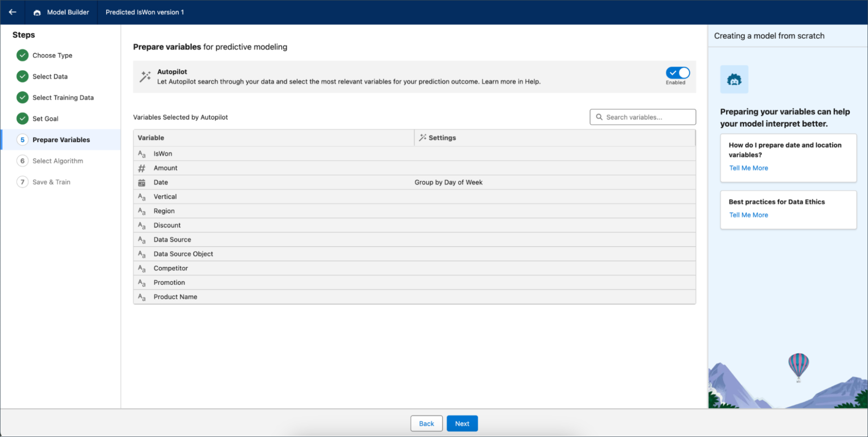
Task: Click the text type icon for Region
Action: [142, 211]
